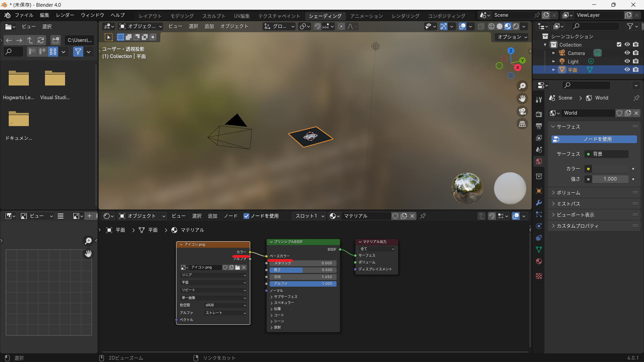
Task: Click the new folder icon in file browser
Action: (56, 40)
